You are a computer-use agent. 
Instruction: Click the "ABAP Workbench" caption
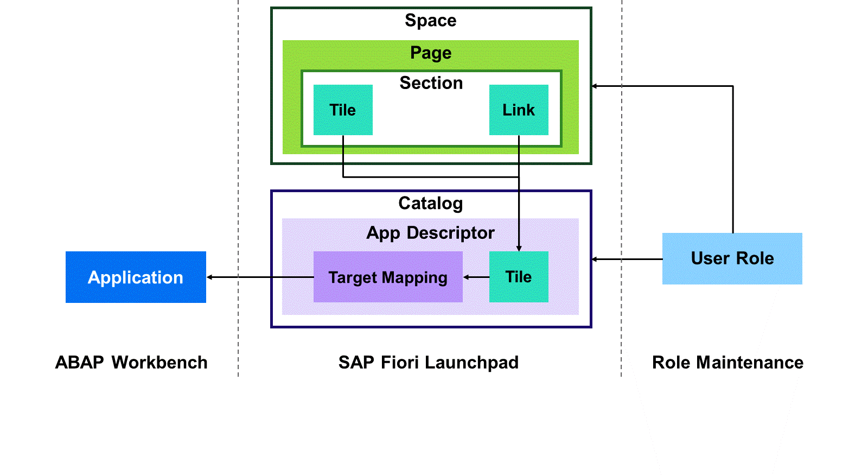pos(131,362)
